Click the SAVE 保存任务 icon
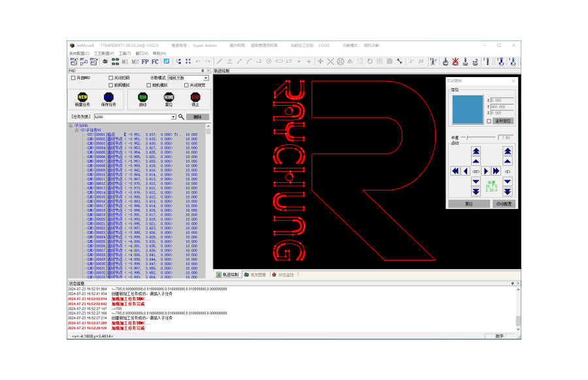 (x=108, y=97)
